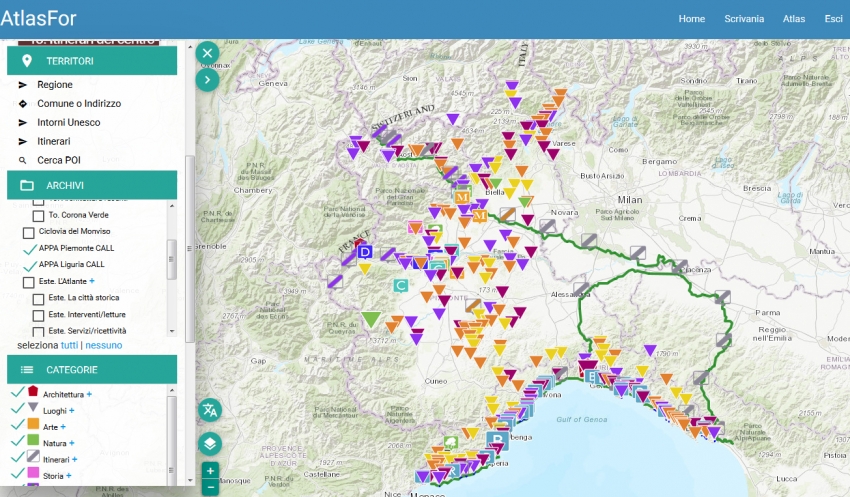Open the Itinerari territory option

[54, 141]
